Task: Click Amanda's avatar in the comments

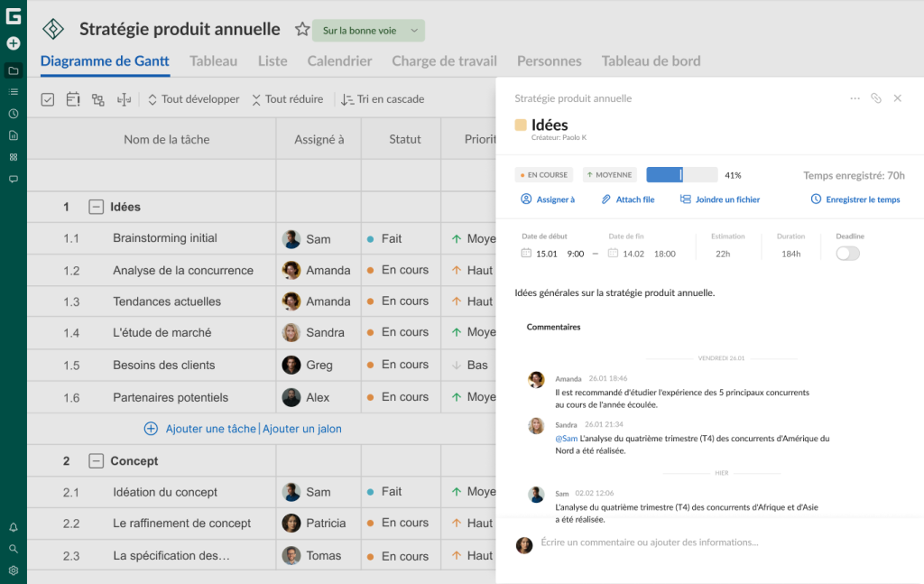Action: [x=536, y=379]
